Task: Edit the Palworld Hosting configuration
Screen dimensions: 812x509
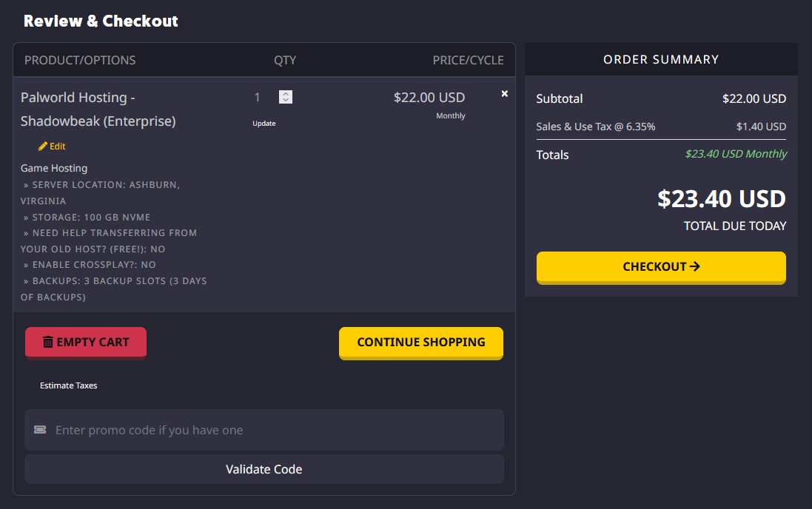Action: pyautogui.click(x=52, y=146)
